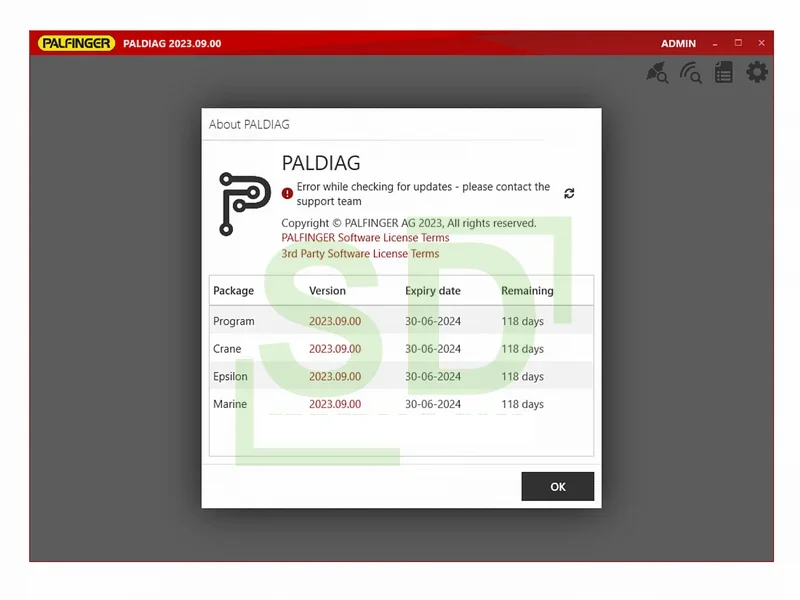Click the wireless scan search icon
Viewport: 800px width, 600px height.
click(691, 72)
